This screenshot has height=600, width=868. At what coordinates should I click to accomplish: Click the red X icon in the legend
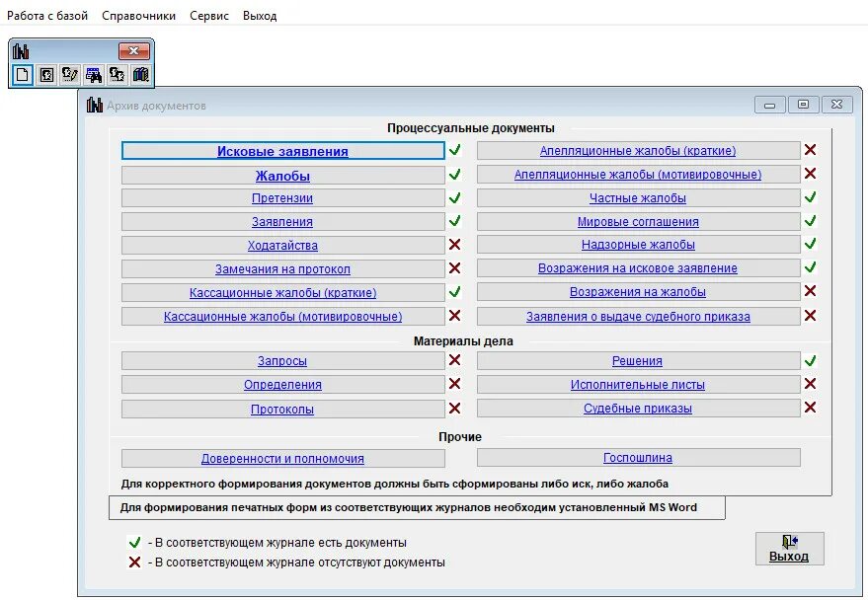tap(134, 562)
